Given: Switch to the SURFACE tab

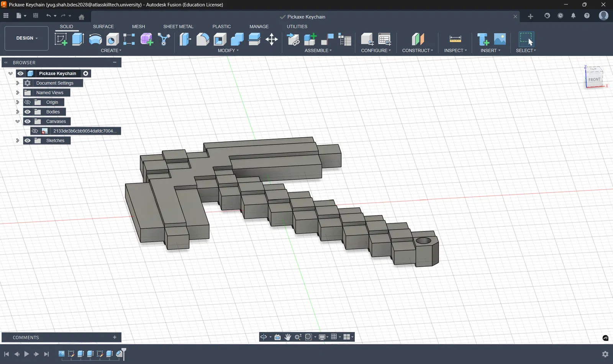Looking at the screenshot, I should [103, 26].
